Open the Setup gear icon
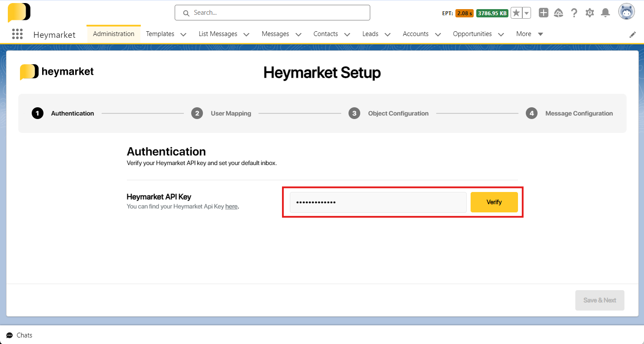Screen dimensions: 644x344 [590, 13]
